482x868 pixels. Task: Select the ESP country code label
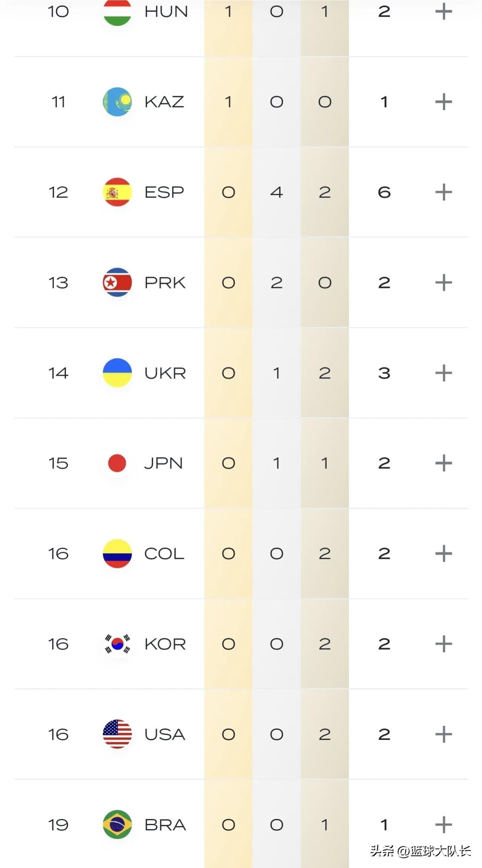pyautogui.click(x=164, y=192)
